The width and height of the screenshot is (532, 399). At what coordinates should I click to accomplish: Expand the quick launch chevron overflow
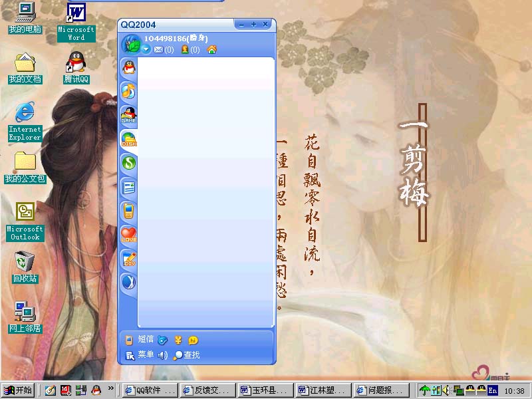click(x=110, y=388)
